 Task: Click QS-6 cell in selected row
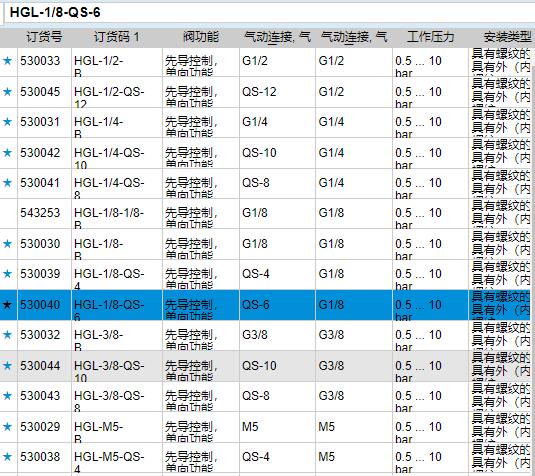click(x=256, y=305)
